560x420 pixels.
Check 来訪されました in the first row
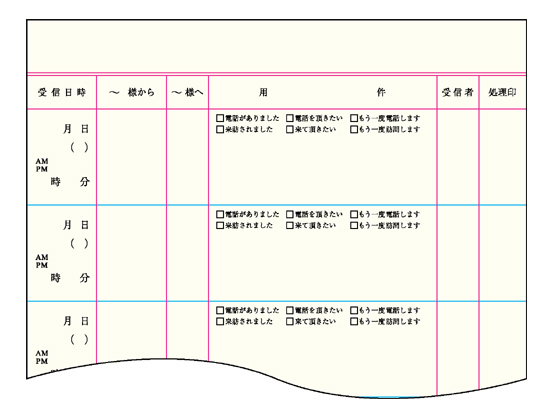click(x=220, y=129)
